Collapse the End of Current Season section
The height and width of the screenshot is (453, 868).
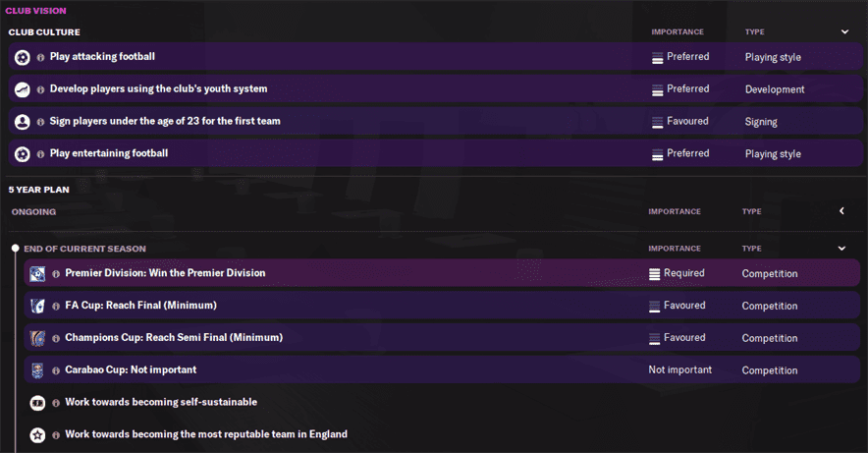[x=841, y=249]
